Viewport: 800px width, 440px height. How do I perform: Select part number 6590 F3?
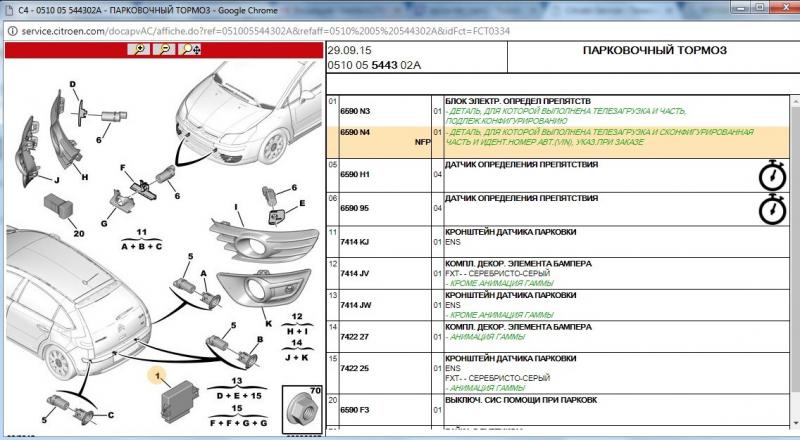[355, 410]
